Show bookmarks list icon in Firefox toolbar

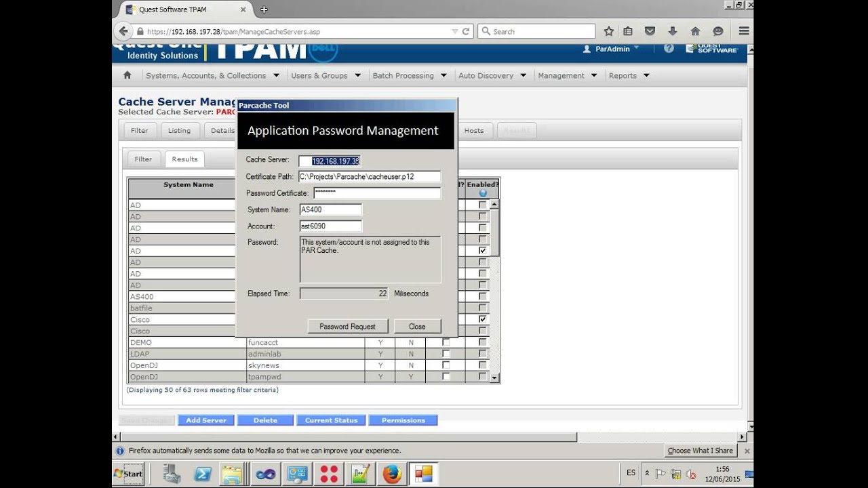[x=628, y=31]
